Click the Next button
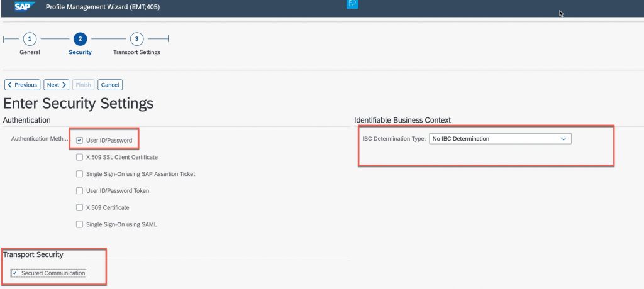This screenshot has height=289, width=644. tap(56, 85)
